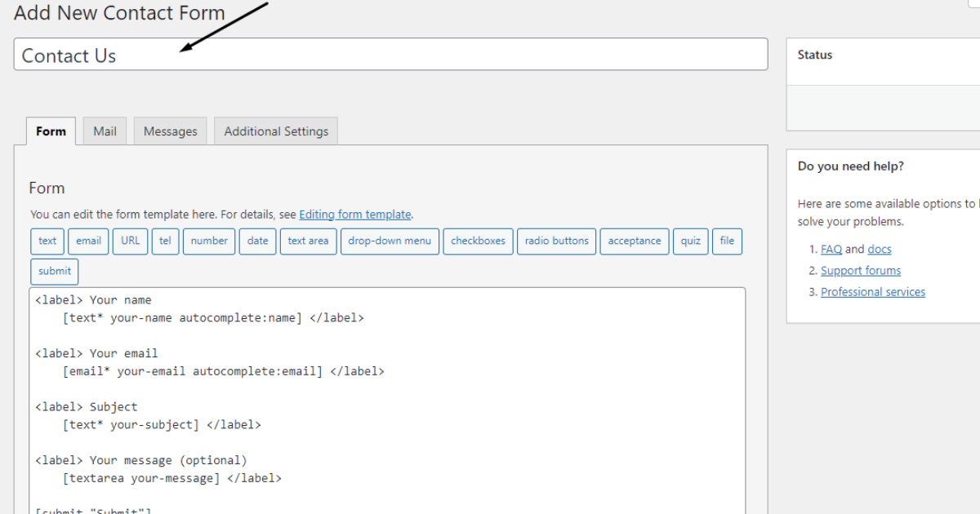Insert a quiz field tag
This screenshot has height=514, width=980.
tap(690, 241)
